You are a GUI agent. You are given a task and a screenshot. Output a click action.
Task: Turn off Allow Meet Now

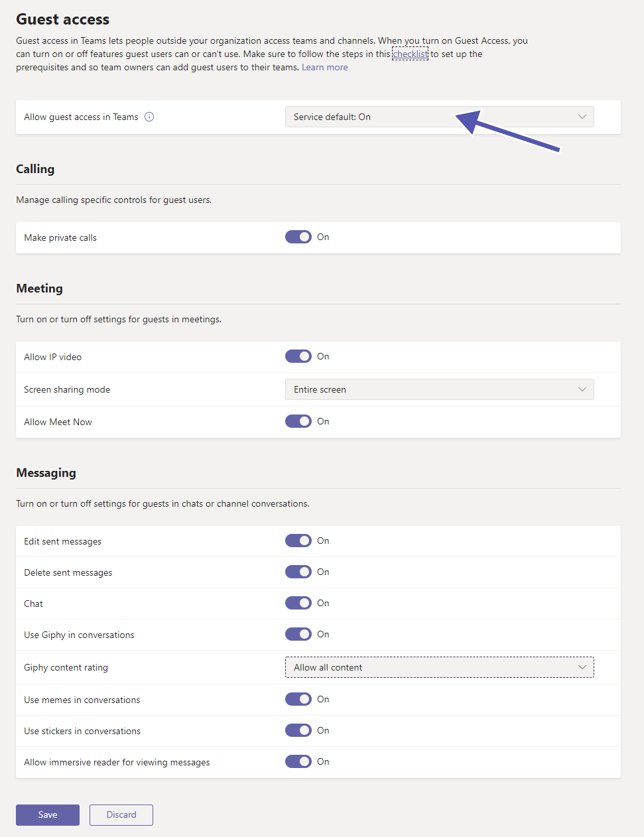[x=298, y=421]
